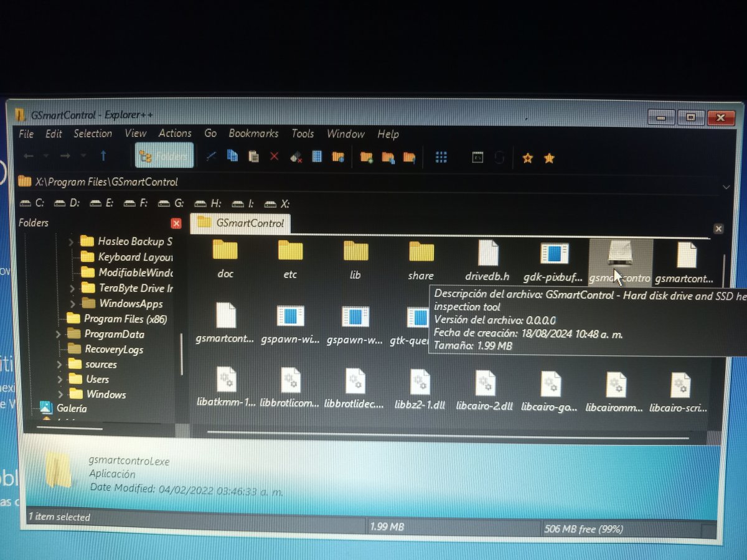This screenshot has height=560, width=747.
Task: Go back to the previous folder
Action: pyautogui.click(x=29, y=156)
